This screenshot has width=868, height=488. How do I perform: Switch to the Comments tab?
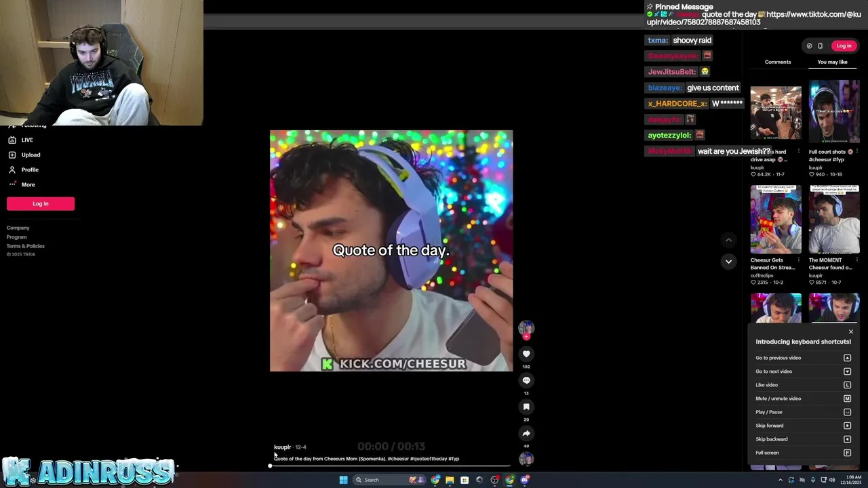pyautogui.click(x=778, y=62)
